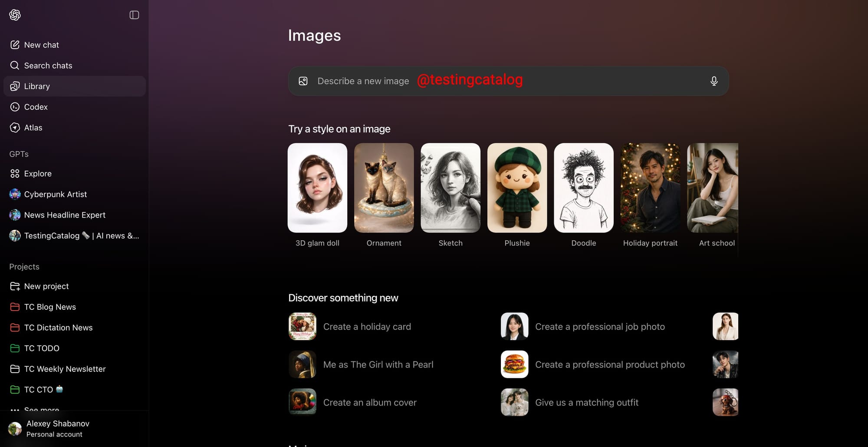Select the Sketch style thumbnail
This screenshot has height=447, width=868.
coord(450,188)
